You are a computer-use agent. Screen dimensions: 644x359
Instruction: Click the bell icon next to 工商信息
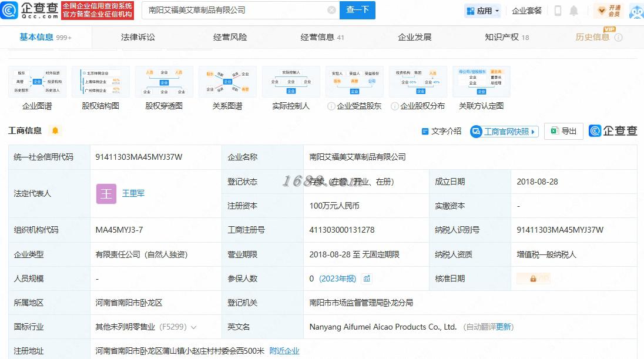[x=55, y=130]
